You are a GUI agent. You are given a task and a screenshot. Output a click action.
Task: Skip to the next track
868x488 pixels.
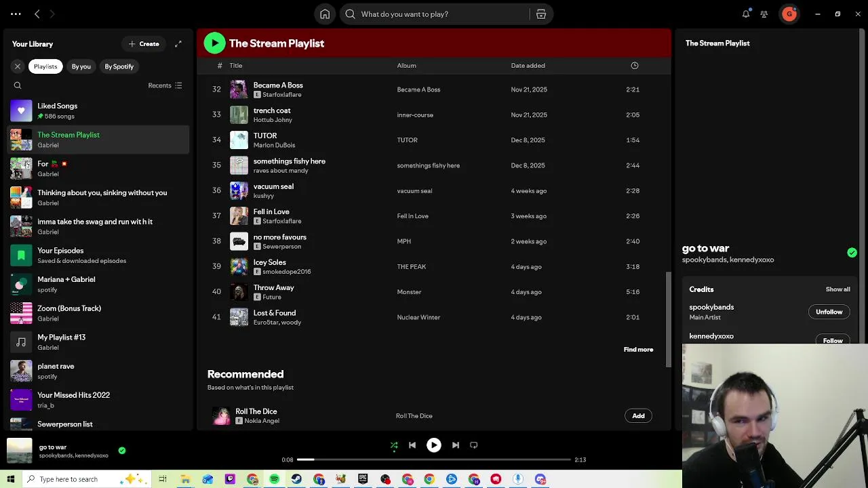coord(455,445)
